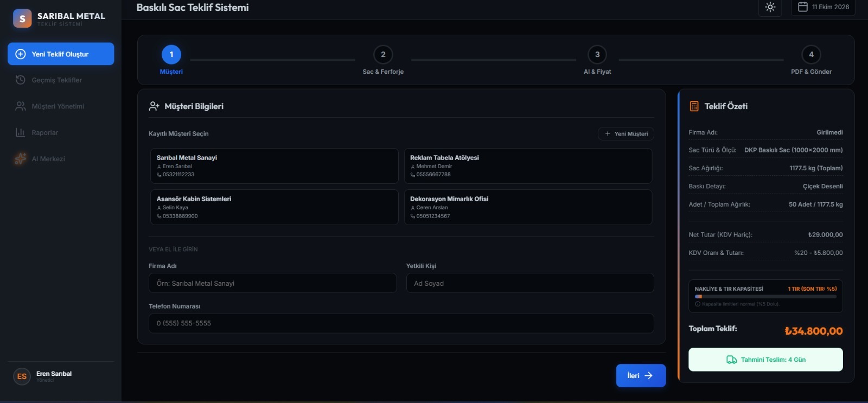Click the Müşteri Yönetimi people icon
Screen dimensions: 868x403
[x=20, y=106]
